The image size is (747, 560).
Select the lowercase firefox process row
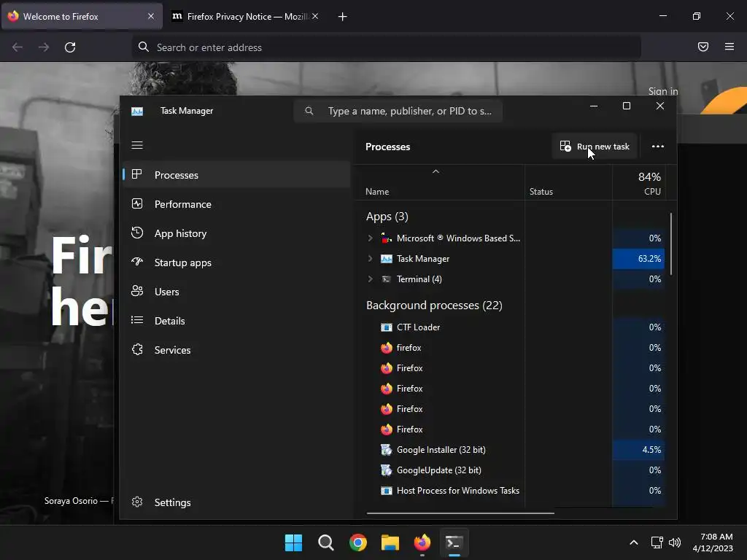(x=510, y=348)
